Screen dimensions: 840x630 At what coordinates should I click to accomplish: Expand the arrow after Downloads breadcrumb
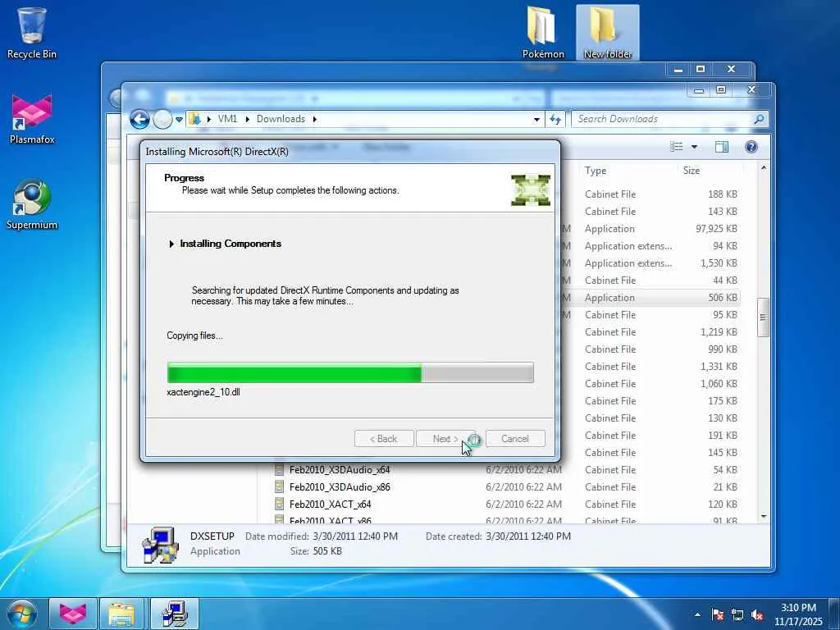pyautogui.click(x=314, y=119)
